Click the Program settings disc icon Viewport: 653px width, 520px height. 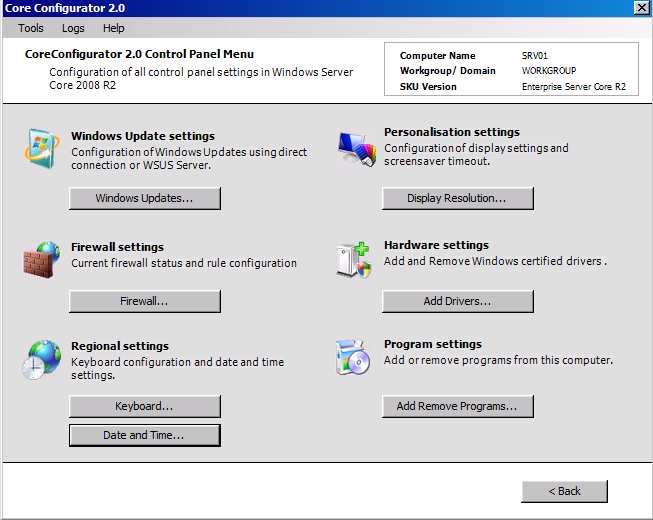[353, 358]
